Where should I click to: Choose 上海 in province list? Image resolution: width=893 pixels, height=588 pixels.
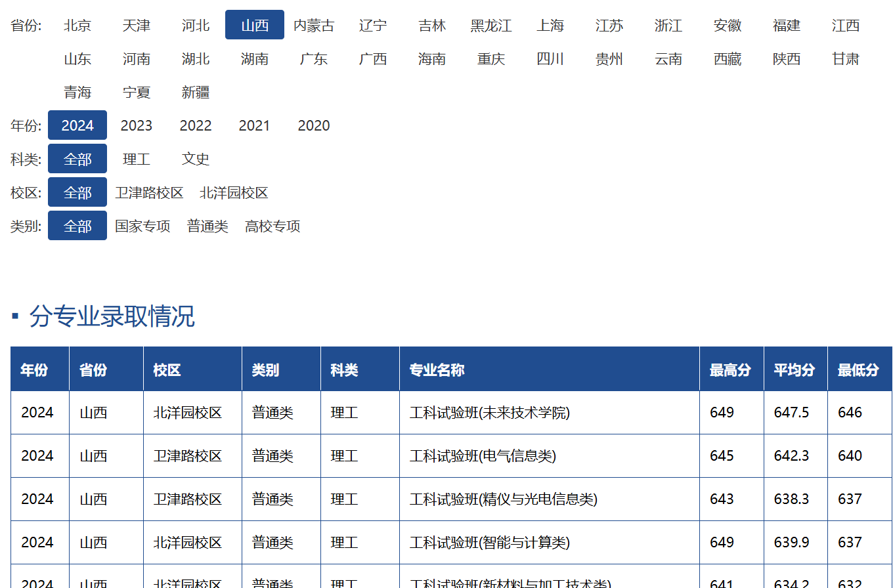550,26
